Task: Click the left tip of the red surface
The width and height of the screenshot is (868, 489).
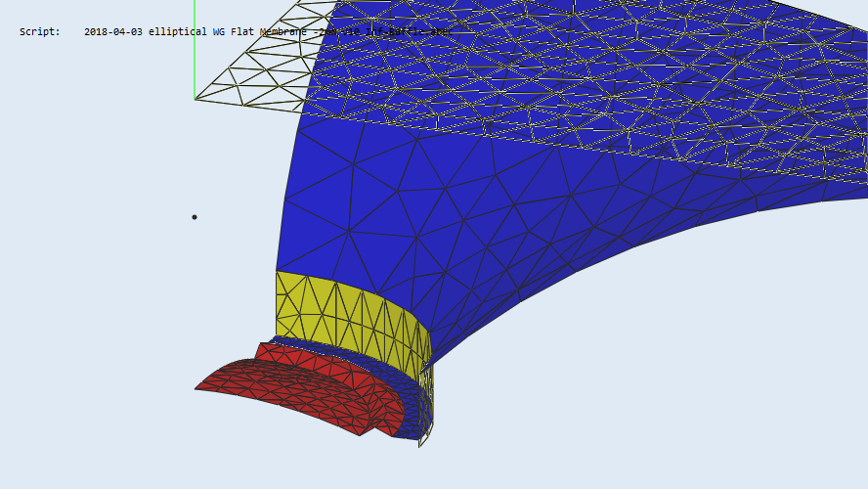Action: tap(197, 388)
